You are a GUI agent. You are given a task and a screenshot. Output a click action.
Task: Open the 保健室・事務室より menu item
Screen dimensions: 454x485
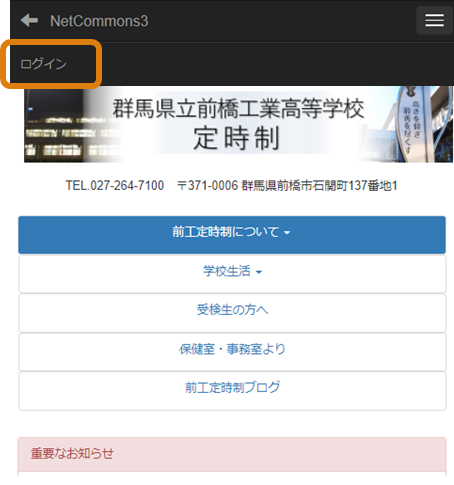tap(232, 352)
